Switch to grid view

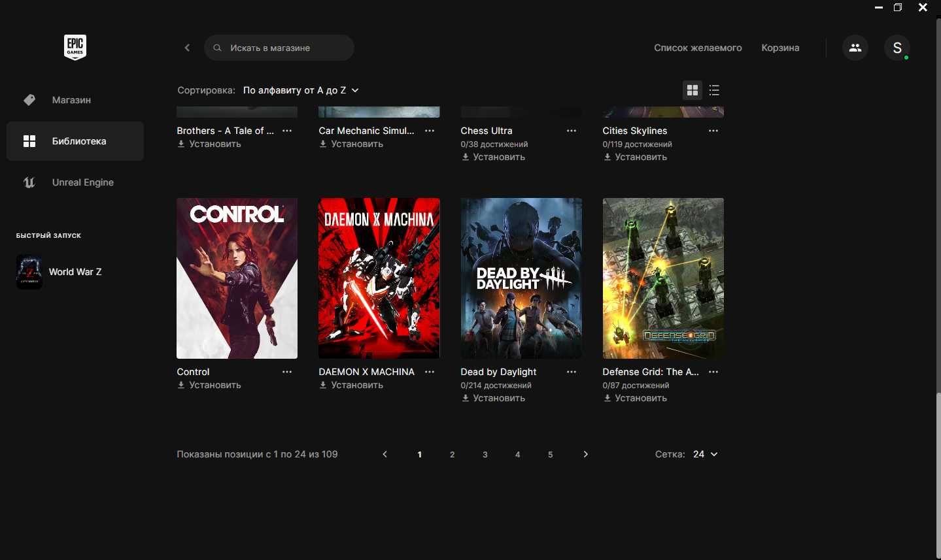(x=693, y=90)
